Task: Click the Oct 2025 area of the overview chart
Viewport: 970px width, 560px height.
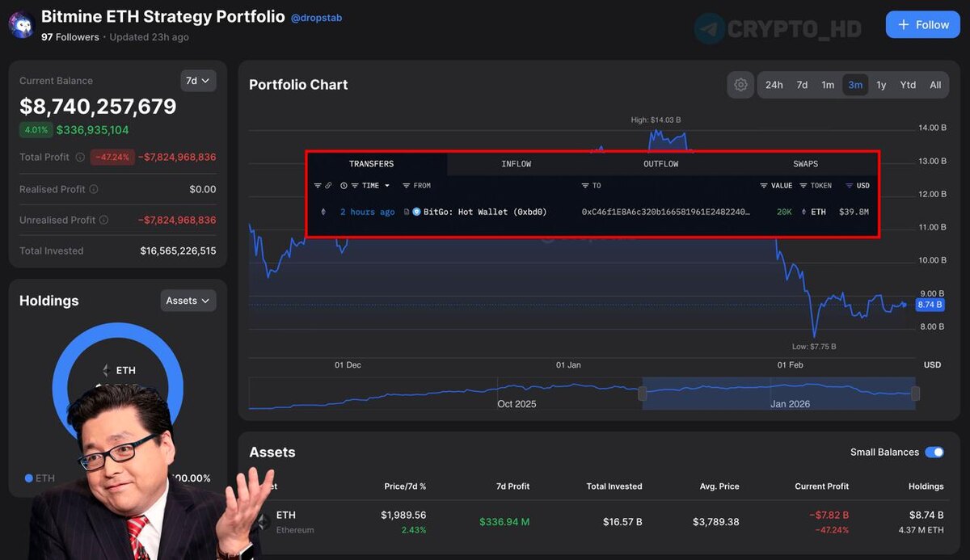Action: point(517,403)
